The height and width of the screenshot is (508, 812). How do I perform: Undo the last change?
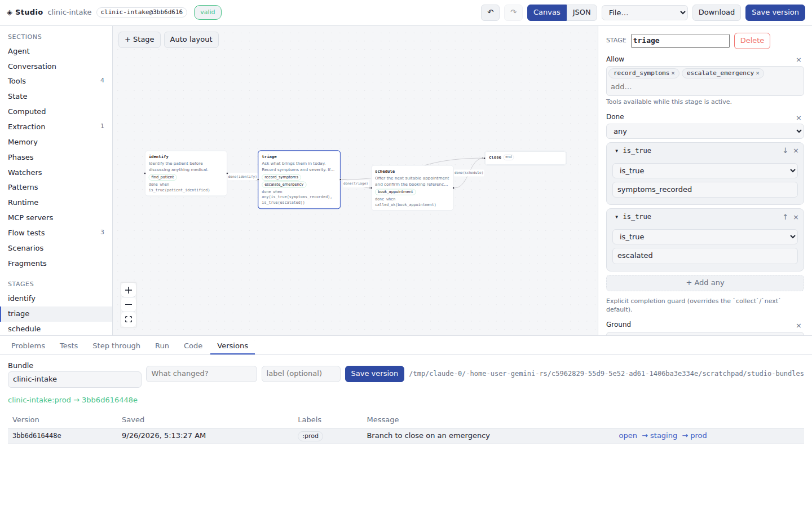[490, 12]
